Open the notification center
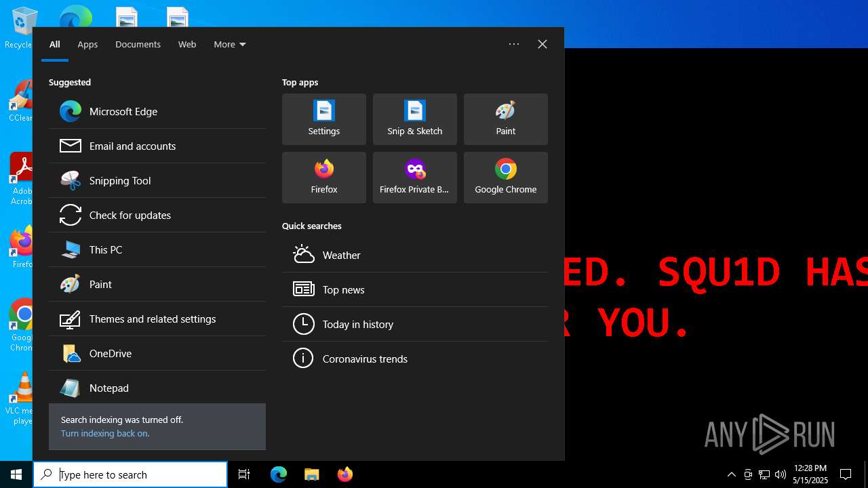The height and width of the screenshot is (488, 868). 846,474
